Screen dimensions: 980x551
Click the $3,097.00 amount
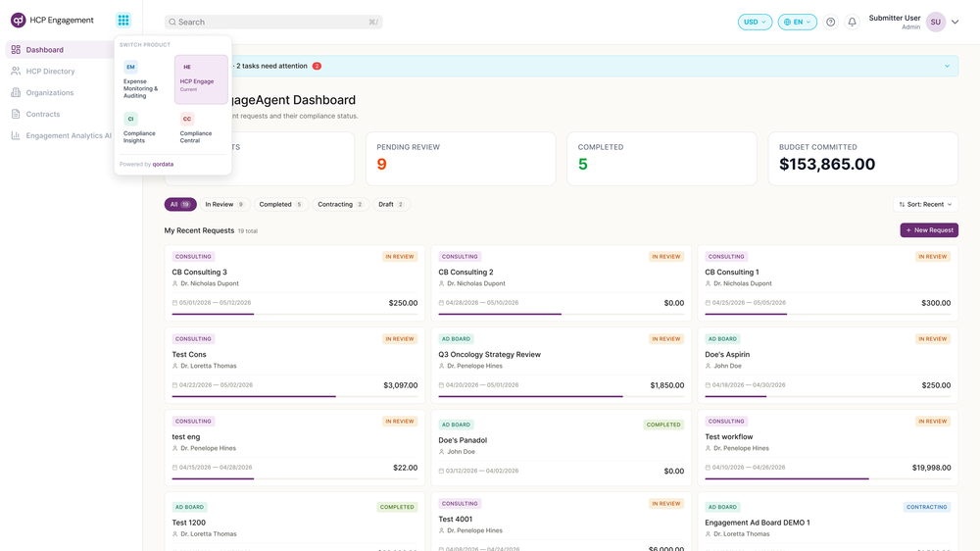coord(401,385)
